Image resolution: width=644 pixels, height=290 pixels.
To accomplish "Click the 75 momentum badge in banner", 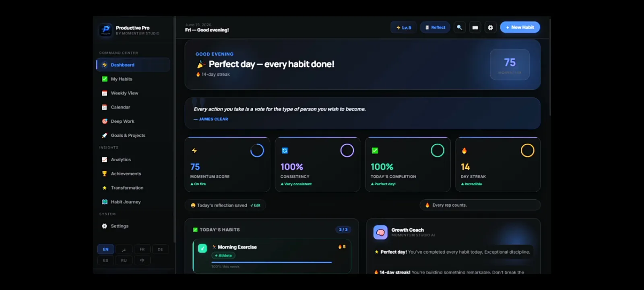I will pyautogui.click(x=510, y=64).
